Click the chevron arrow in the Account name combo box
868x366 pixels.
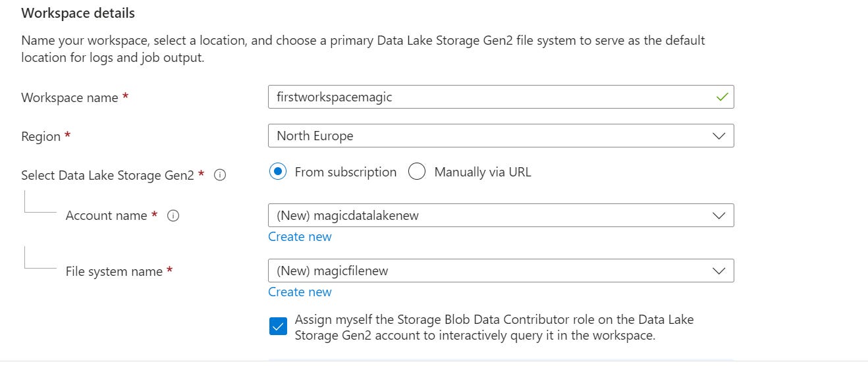click(719, 216)
